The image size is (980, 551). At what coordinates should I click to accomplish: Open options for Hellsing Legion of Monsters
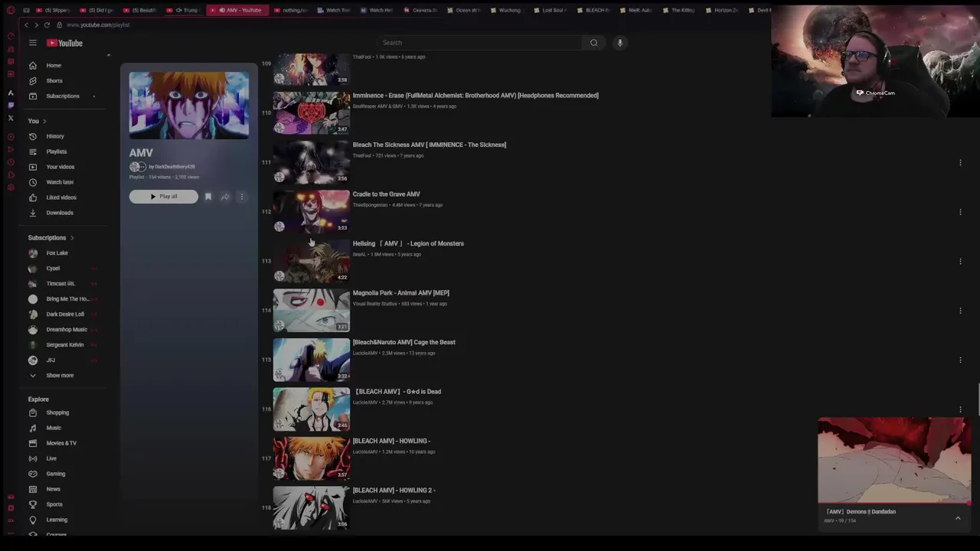coord(960,261)
